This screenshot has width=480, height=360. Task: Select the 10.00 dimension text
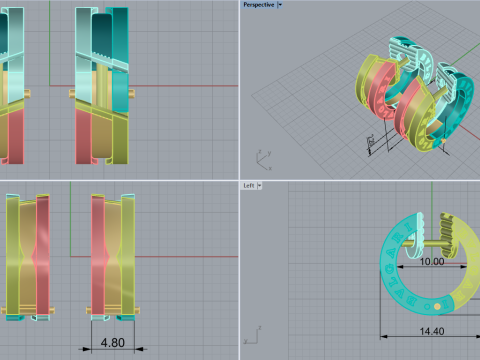click(x=432, y=262)
